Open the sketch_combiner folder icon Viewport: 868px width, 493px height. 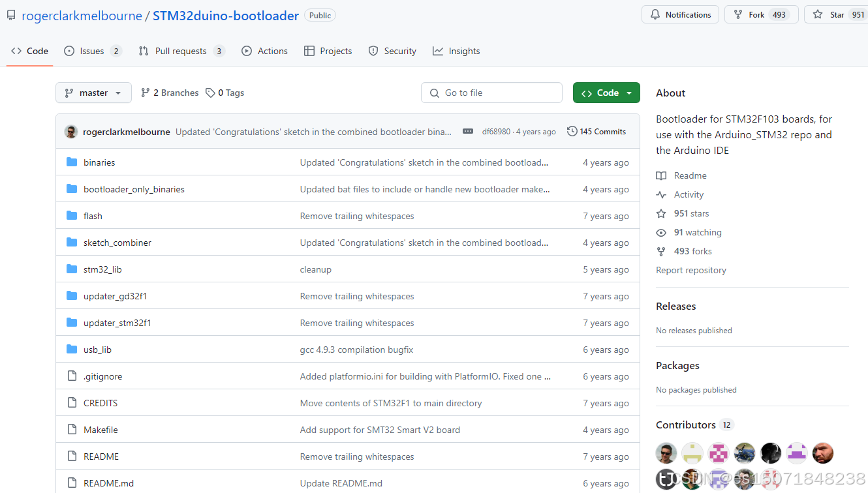[72, 243]
